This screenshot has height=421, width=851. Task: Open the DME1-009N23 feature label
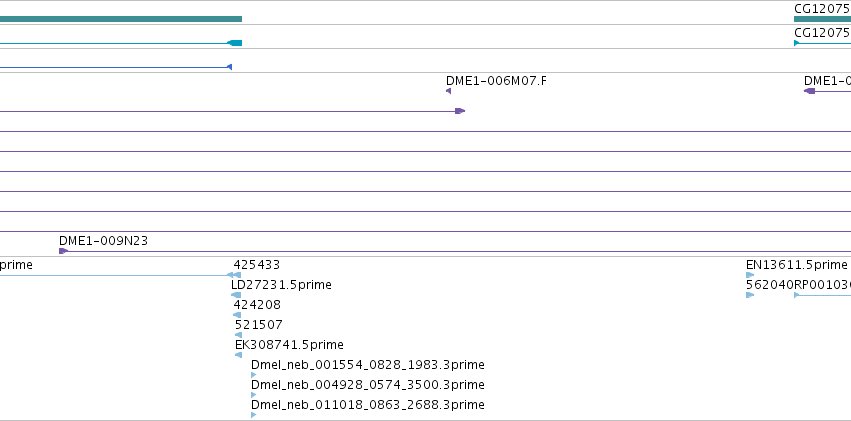tap(103, 240)
